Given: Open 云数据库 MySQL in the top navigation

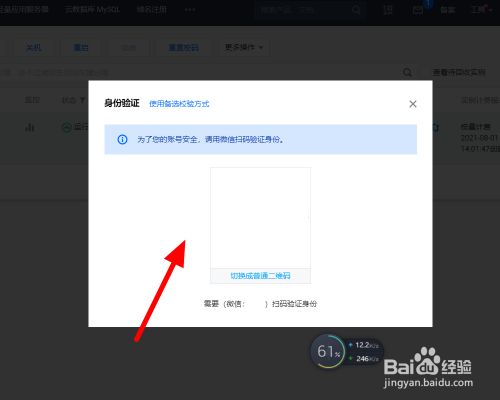Looking at the screenshot, I should tap(92, 10).
